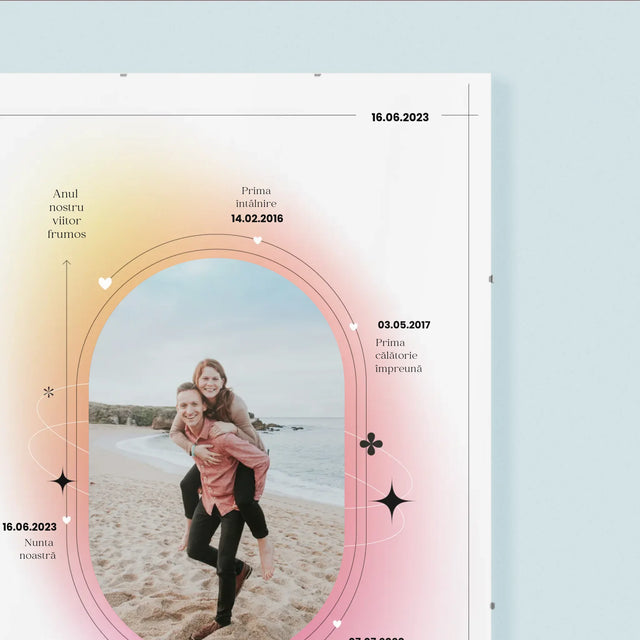Select the 'Nunta noastră' caption
Screen dimensions: 640x640
click(x=39, y=548)
